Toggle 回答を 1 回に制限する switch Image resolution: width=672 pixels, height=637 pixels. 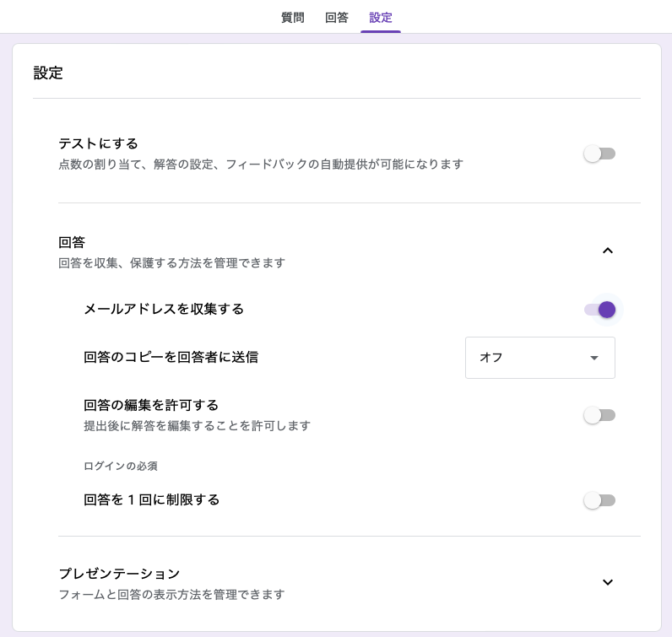[x=599, y=500]
